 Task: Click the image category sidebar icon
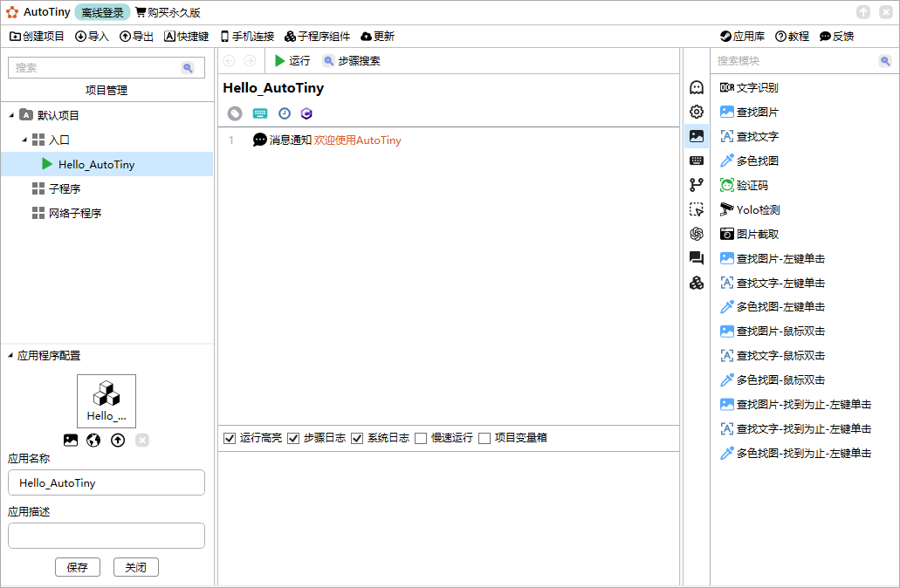pyautogui.click(x=697, y=136)
